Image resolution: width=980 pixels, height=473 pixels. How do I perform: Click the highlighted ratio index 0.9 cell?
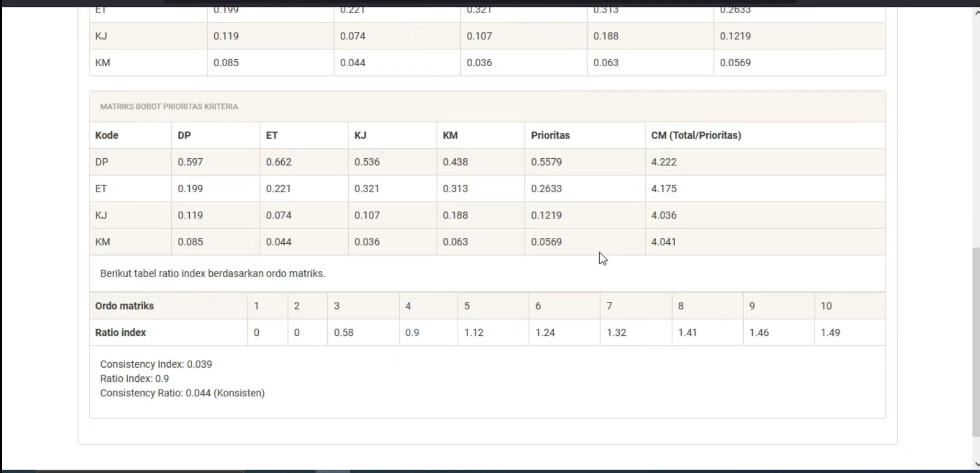click(x=428, y=332)
